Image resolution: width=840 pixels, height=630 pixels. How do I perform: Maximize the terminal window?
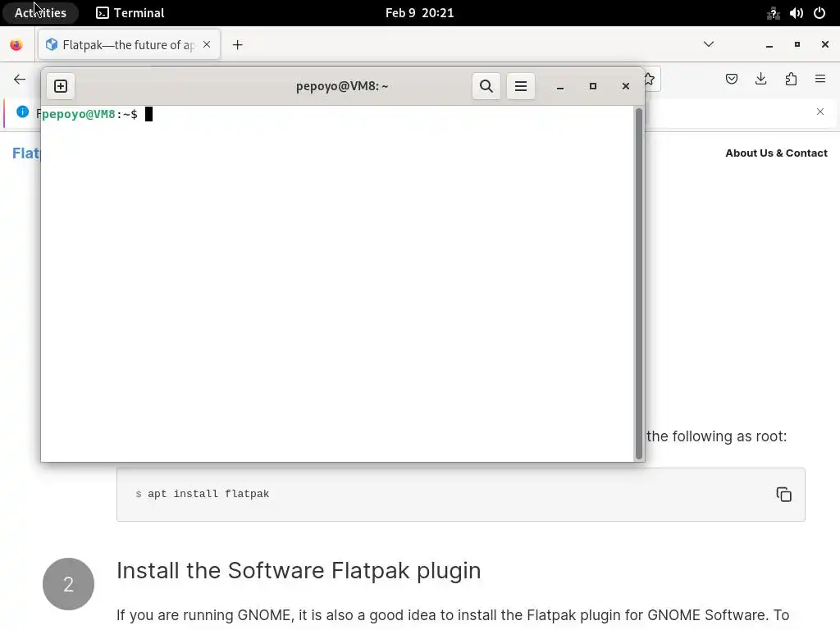pyautogui.click(x=592, y=86)
